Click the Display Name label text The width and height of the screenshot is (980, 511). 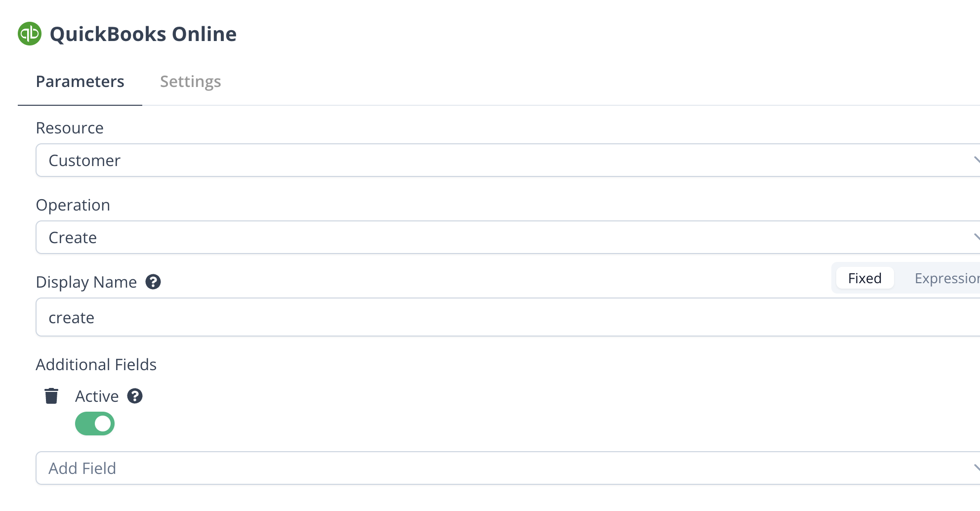[86, 282]
